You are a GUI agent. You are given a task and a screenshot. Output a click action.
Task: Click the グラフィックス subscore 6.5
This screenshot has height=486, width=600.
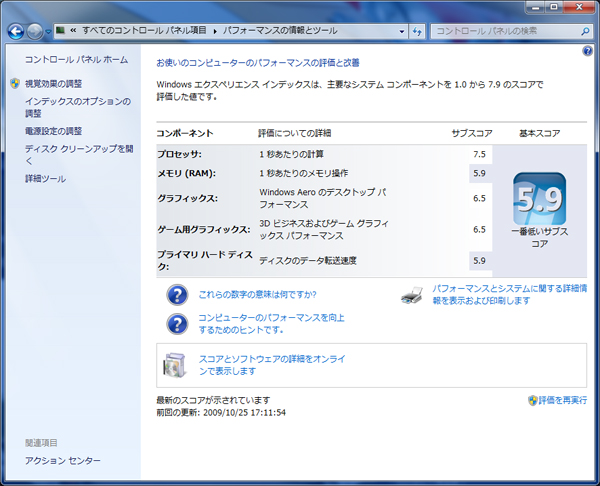tap(479, 198)
